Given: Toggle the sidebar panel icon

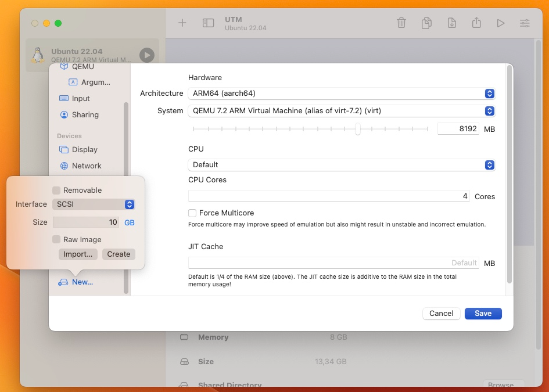Looking at the screenshot, I should pos(208,23).
